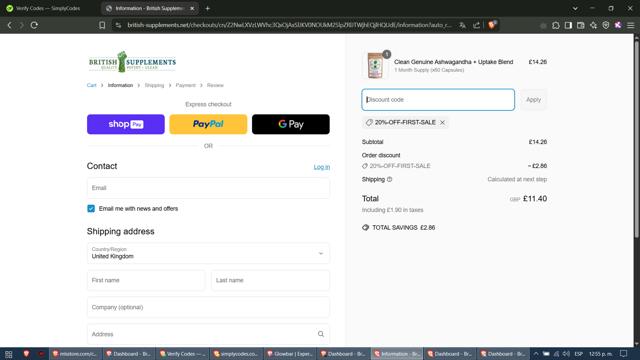Click the British Supplements logo
Image resolution: width=640 pixels, height=360 pixels.
(x=132, y=62)
